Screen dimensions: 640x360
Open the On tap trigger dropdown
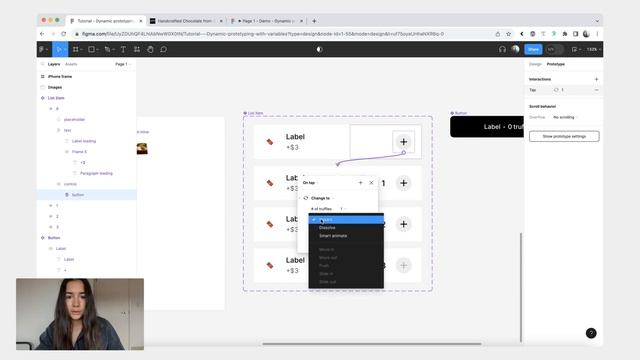(311, 183)
